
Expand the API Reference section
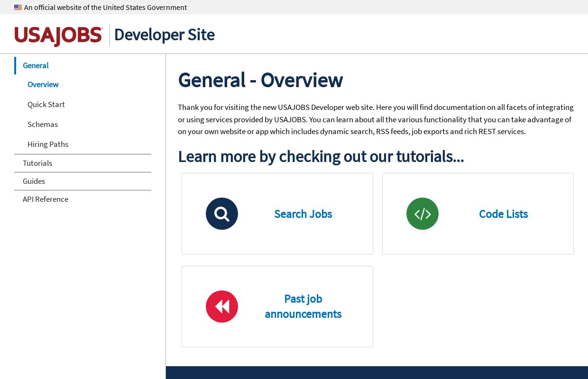[x=46, y=199]
